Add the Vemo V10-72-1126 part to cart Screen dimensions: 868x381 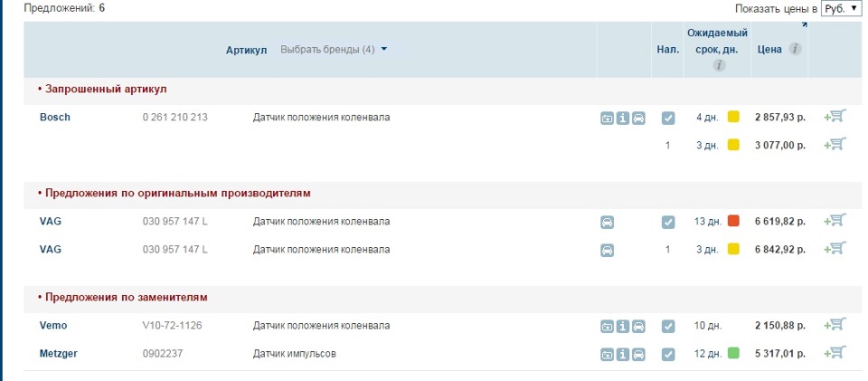pyautogui.click(x=835, y=325)
